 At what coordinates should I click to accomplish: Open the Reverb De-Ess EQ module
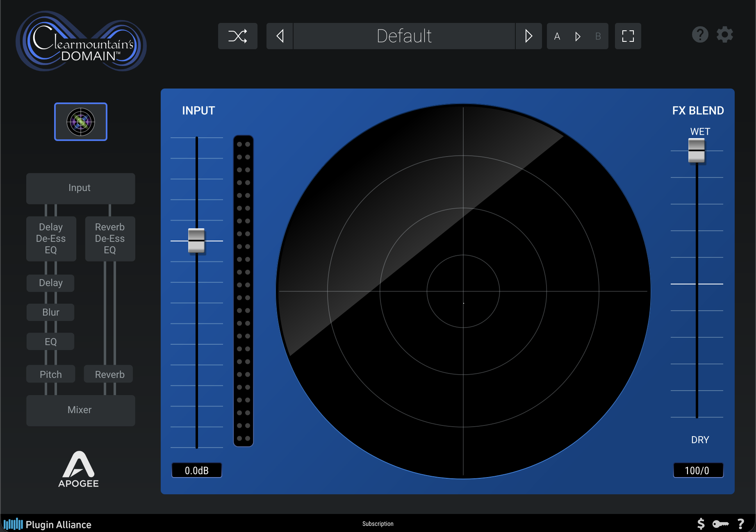point(110,239)
